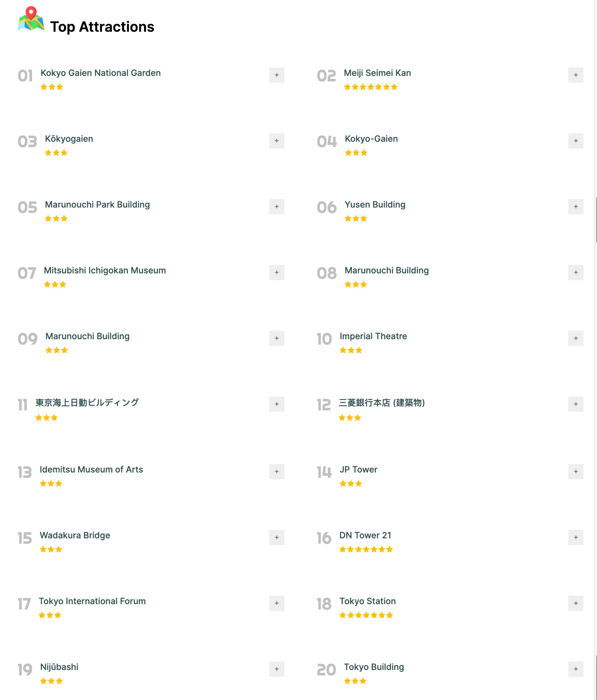
Task: Open the Idemitsu Museum of Arts listing
Action: pos(91,469)
